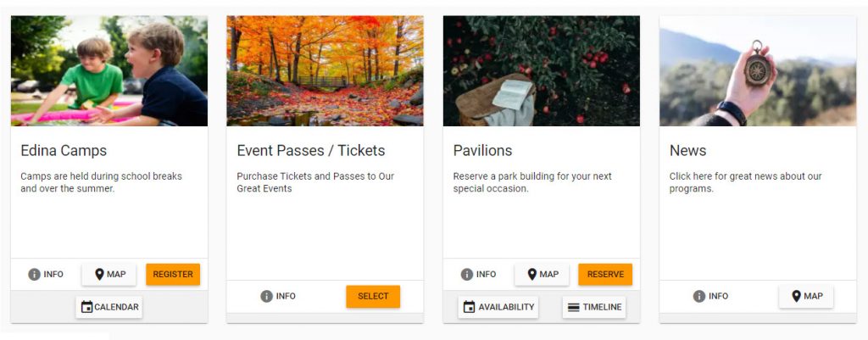The width and height of the screenshot is (868, 340).
Task: Click the map pin icon for Pavilions
Action: [x=532, y=275]
